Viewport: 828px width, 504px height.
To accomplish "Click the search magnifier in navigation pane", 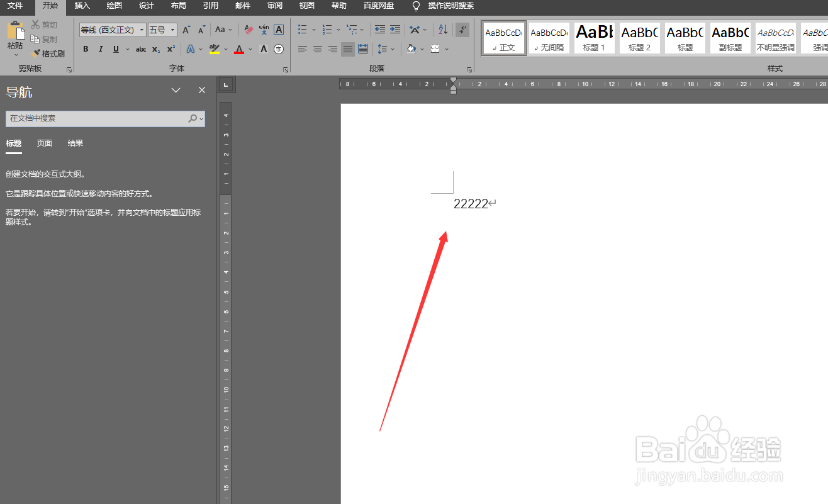I will click(193, 118).
